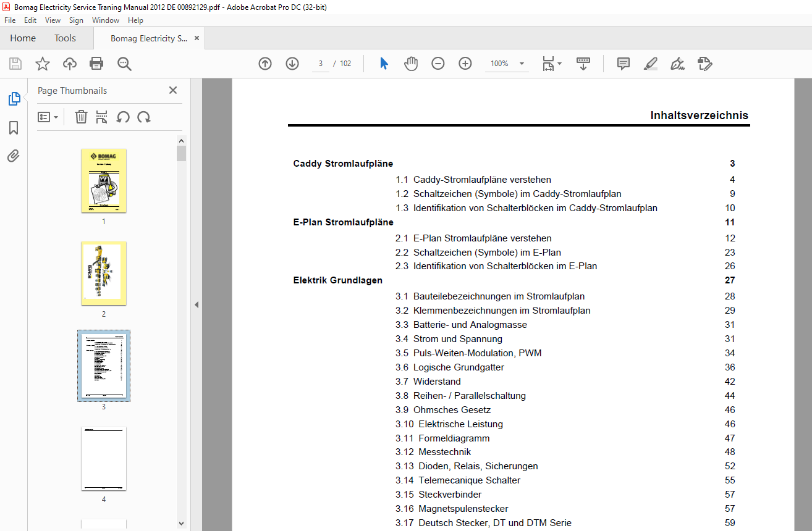Show the Attachments paperclip panel
The image size is (812, 531).
point(14,156)
